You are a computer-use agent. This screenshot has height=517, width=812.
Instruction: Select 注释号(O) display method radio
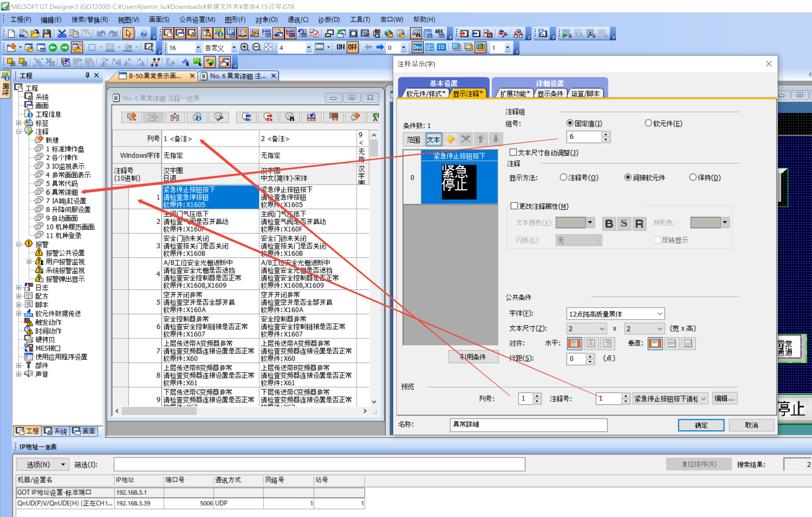[563, 177]
